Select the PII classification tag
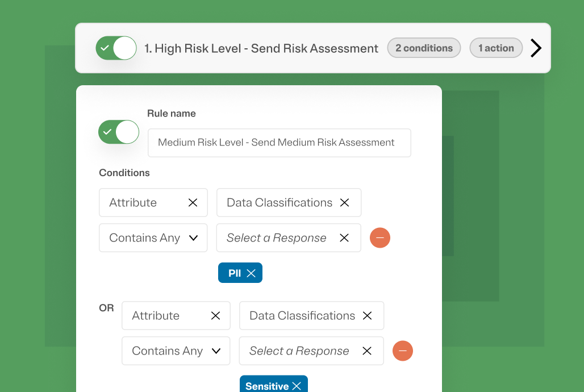This screenshot has width=584, height=392. 235,273
